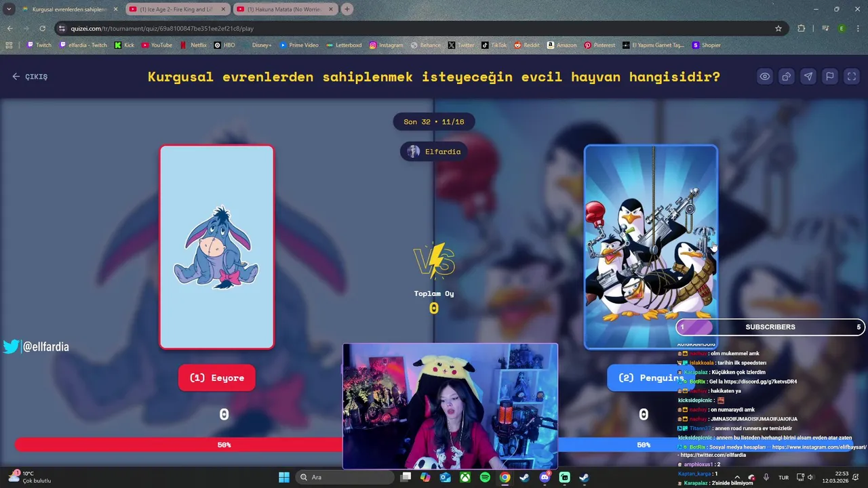Vote for the (1) Eeyore button
This screenshot has height=488, width=868.
217,378
